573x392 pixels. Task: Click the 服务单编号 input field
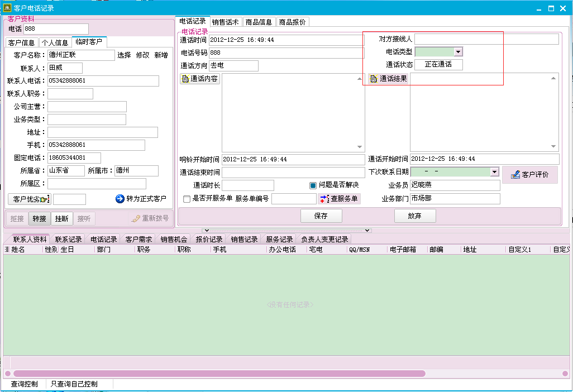pyautogui.click(x=294, y=199)
